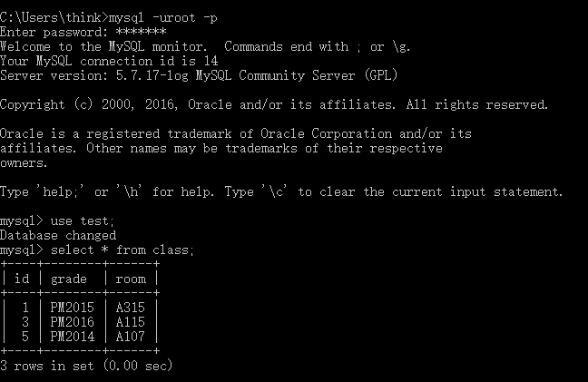Click the A115 room value
This screenshot has width=588, height=382.
tap(131, 322)
